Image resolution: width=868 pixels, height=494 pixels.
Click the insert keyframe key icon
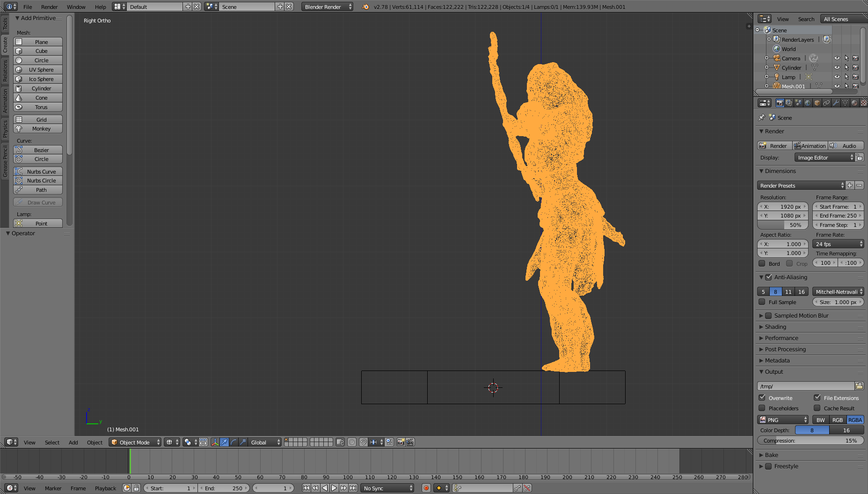[x=518, y=488]
